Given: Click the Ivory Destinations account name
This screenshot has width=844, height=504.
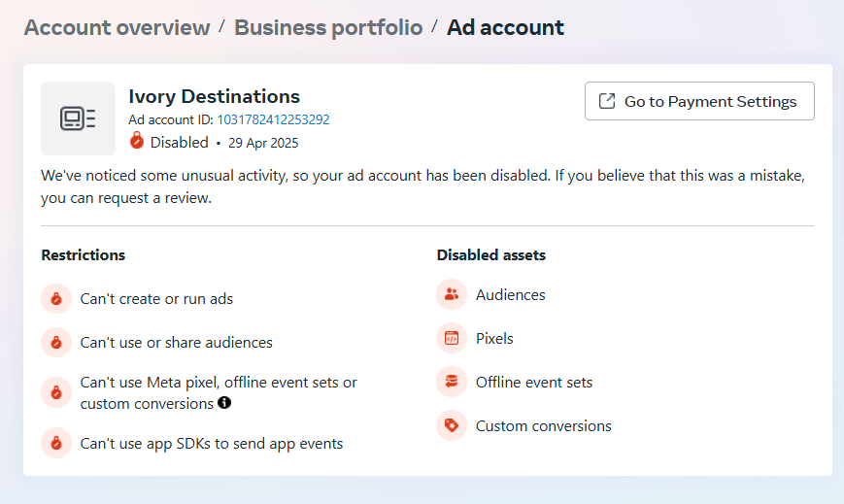Looking at the screenshot, I should pos(214,96).
